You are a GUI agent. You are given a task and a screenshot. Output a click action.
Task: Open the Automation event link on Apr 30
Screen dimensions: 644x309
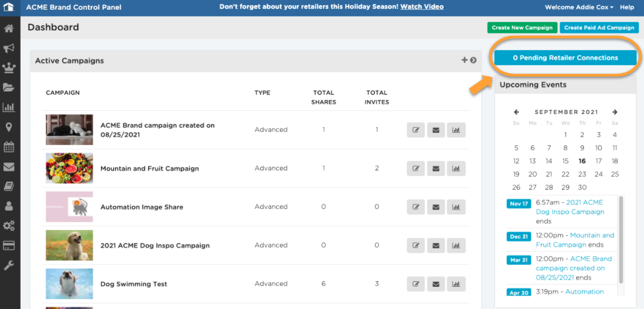(584, 292)
